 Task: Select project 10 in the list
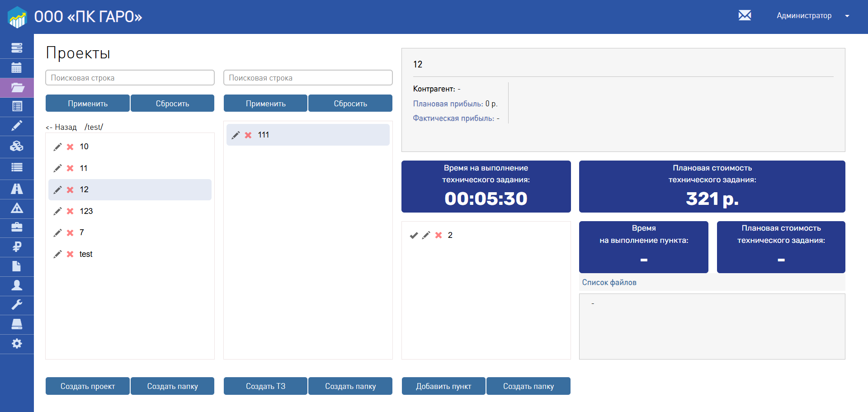click(130, 147)
